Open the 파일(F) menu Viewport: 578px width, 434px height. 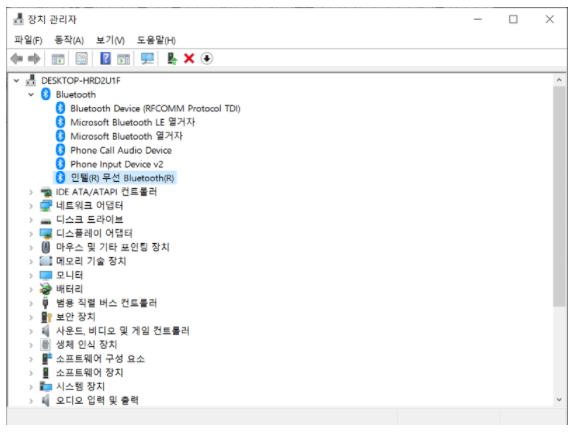tap(28, 40)
